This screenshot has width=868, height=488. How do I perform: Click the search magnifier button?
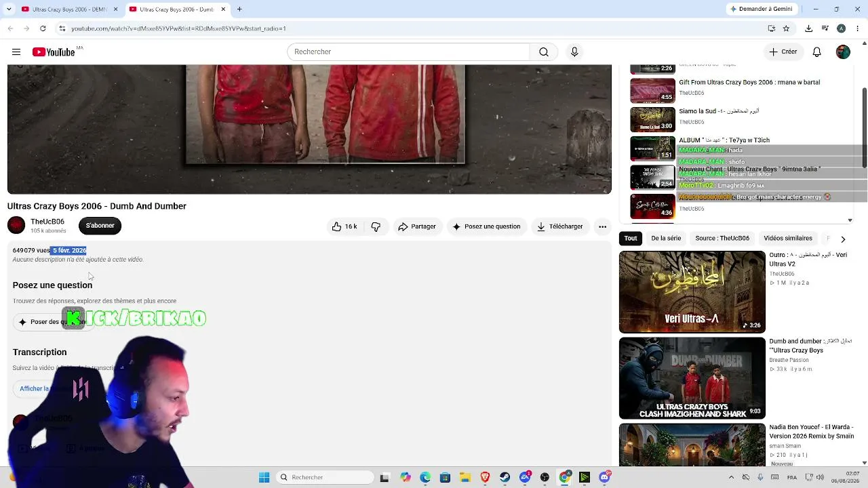pos(544,52)
